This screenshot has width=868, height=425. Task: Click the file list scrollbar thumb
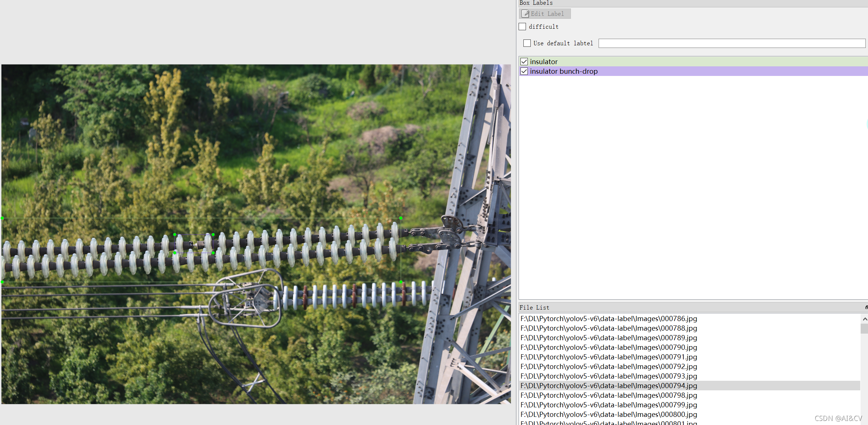pyautogui.click(x=864, y=328)
